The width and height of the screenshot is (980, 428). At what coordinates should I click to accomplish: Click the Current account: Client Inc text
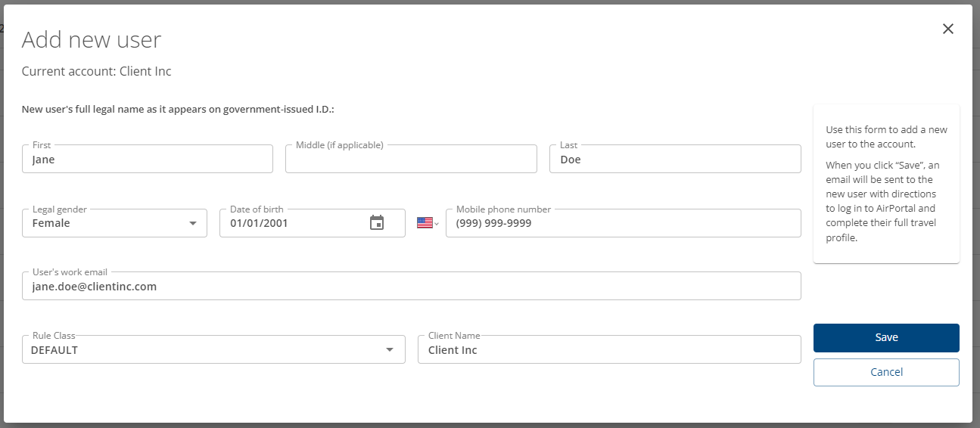tap(97, 72)
